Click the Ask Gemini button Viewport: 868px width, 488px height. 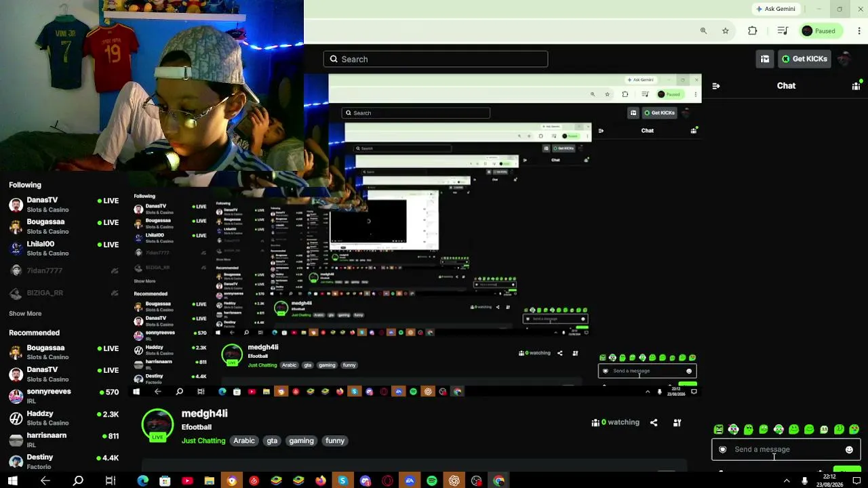click(x=776, y=9)
